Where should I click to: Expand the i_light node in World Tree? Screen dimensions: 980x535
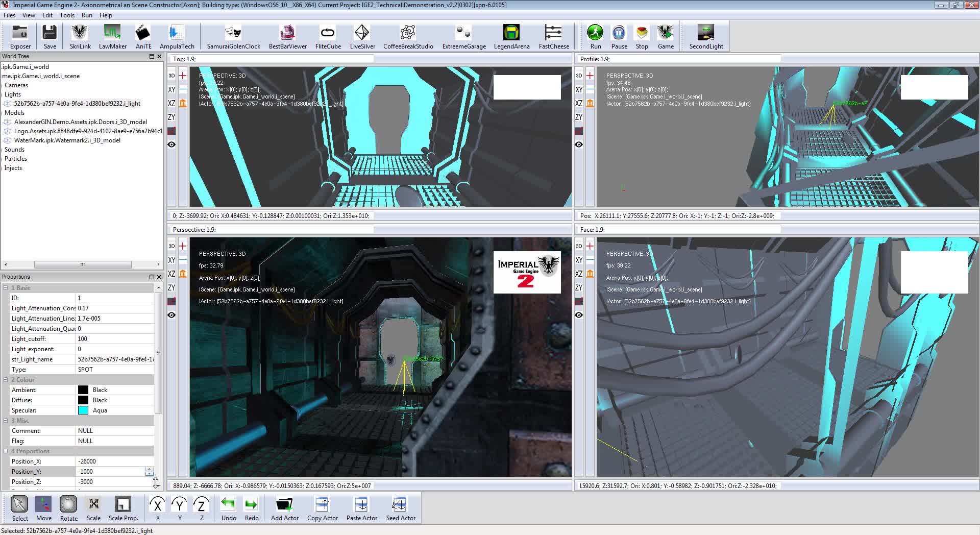(7, 104)
